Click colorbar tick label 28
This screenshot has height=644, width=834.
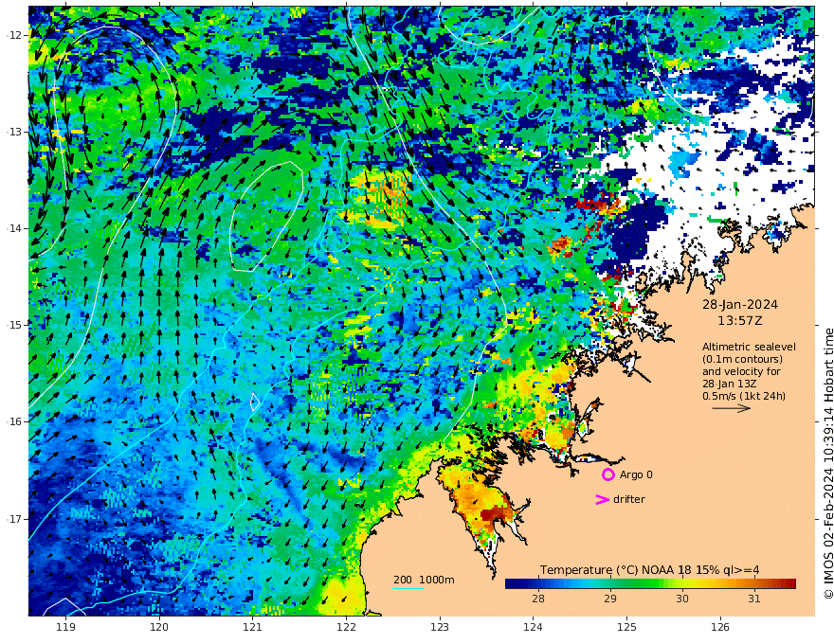pyautogui.click(x=538, y=599)
